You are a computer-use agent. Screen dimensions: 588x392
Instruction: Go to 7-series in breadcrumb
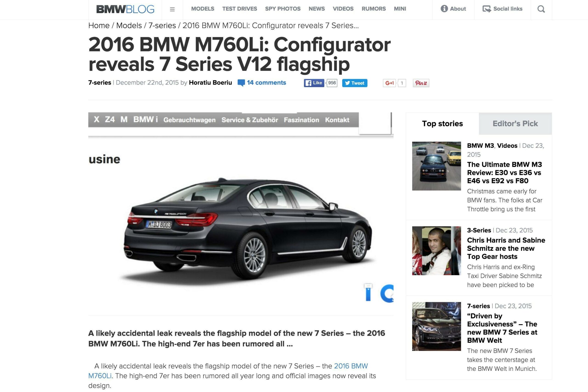click(x=162, y=26)
